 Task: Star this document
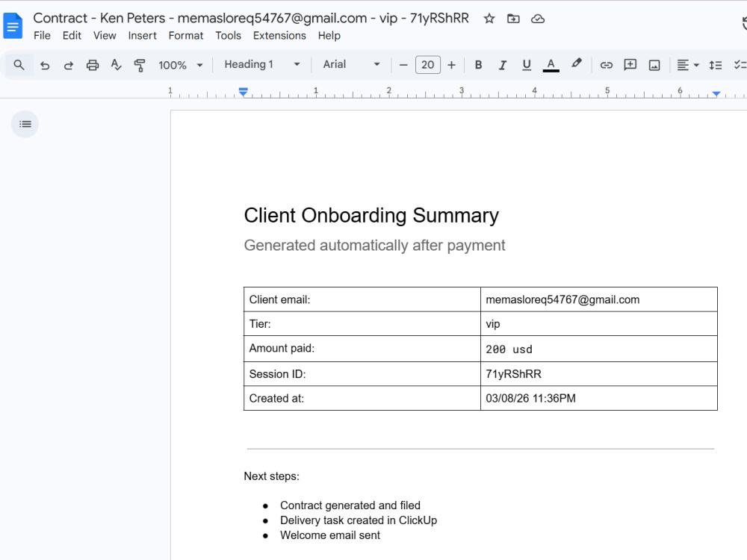coord(489,19)
